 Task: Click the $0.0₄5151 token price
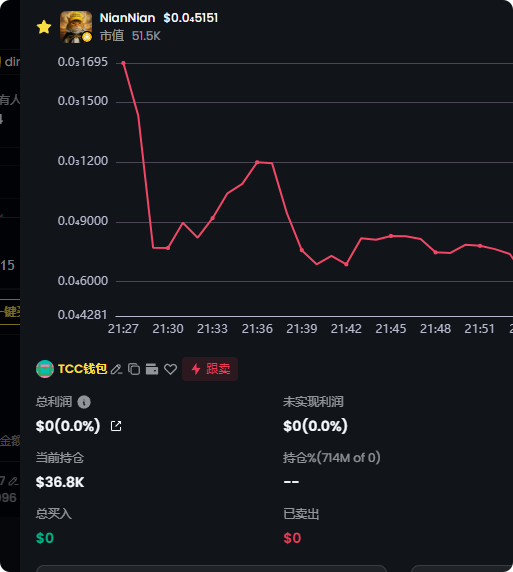190,18
